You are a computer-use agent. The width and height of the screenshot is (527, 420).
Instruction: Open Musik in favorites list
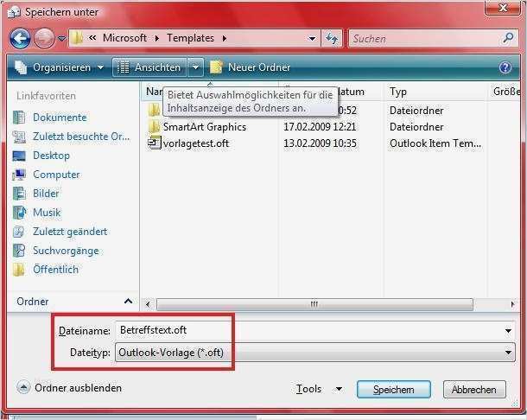(47, 213)
